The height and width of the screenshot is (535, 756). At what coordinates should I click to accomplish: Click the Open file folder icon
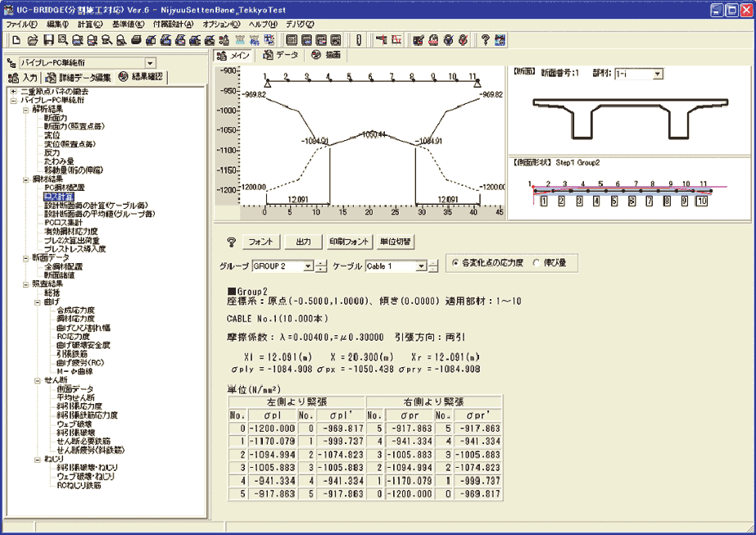(32, 40)
